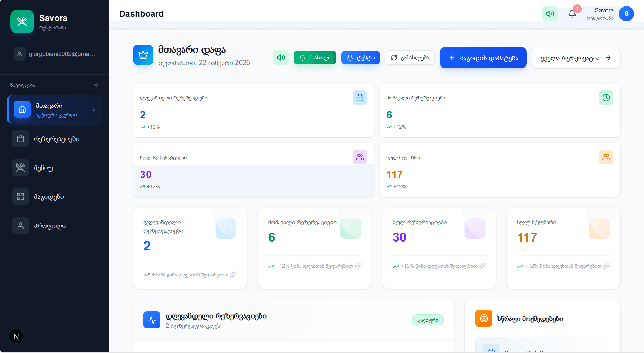This screenshot has width=644, height=353.
Task: Click the sparkle icon next to ნავიგაცია
Action: tap(96, 85)
